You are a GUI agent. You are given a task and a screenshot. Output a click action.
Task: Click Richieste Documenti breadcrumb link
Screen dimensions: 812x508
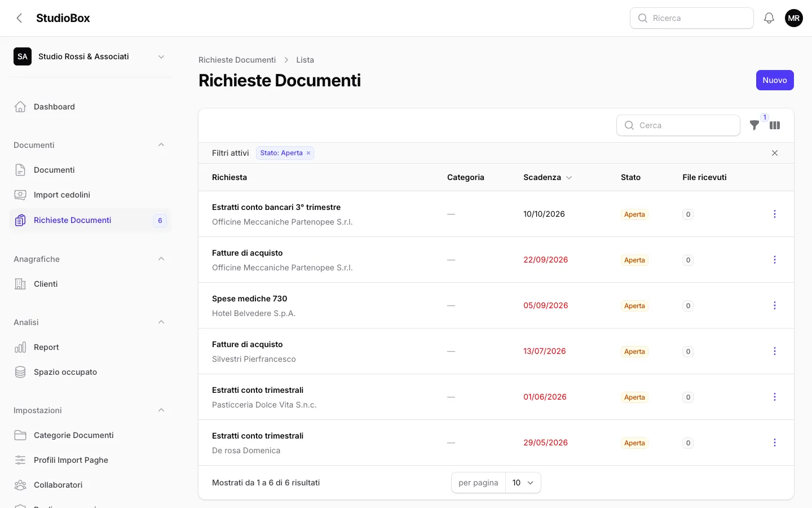click(x=237, y=60)
